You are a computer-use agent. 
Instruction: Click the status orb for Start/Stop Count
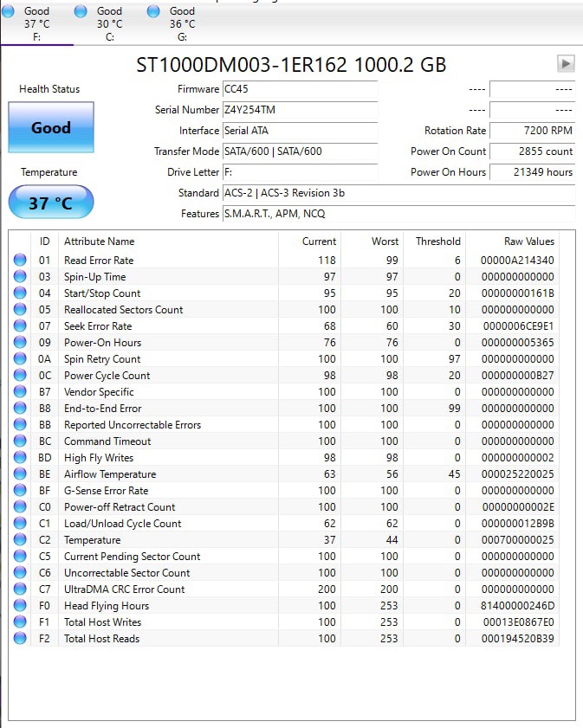click(x=20, y=293)
